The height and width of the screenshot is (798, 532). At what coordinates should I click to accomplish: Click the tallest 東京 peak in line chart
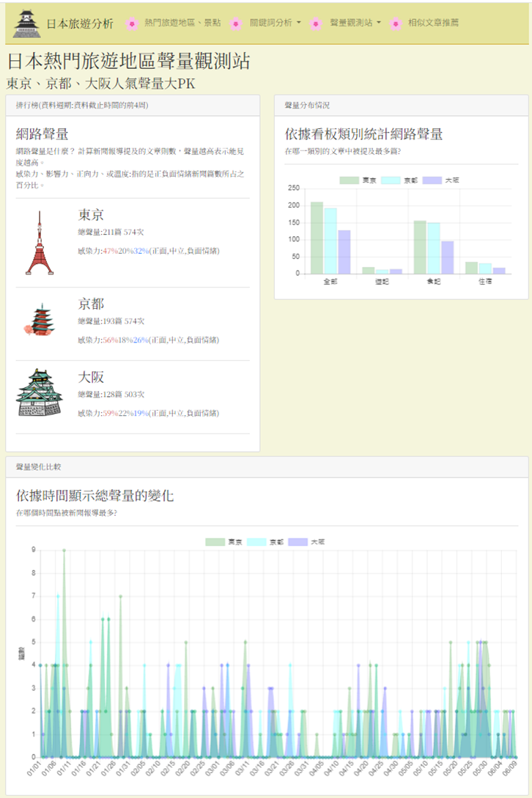point(64,550)
